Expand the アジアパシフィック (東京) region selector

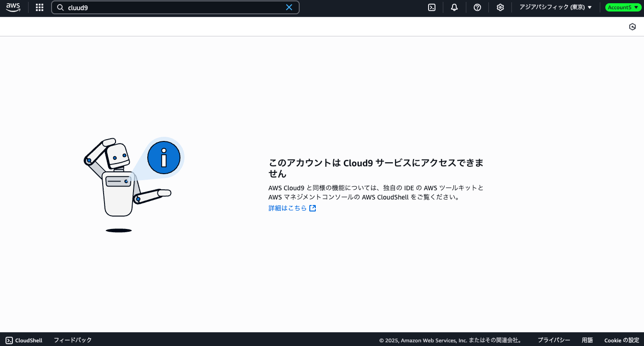[556, 7]
